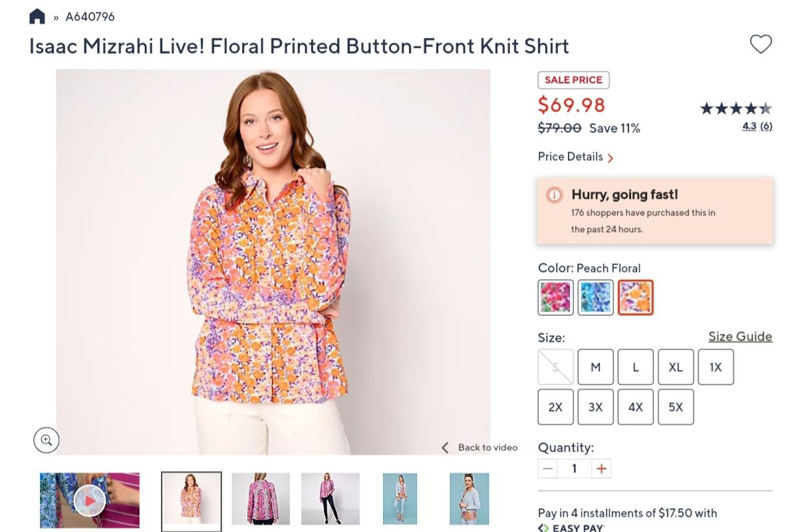Image resolution: width=790 pixels, height=532 pixels.
Task: Click Back to video arrow
Action: pos(446,448)
